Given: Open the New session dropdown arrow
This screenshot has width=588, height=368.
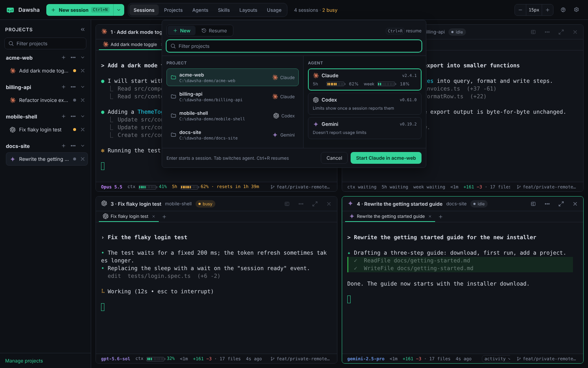Looking at the screenshot, I should (x=119, y=10).
